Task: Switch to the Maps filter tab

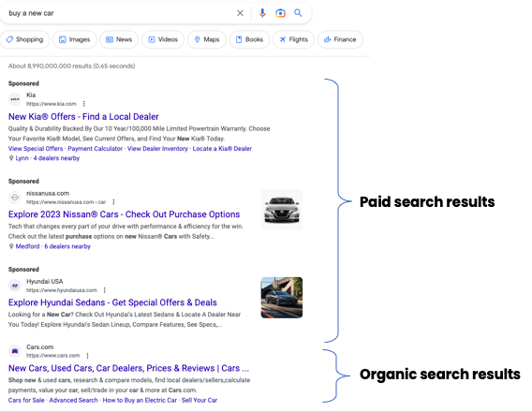Action: pos(207,39)
